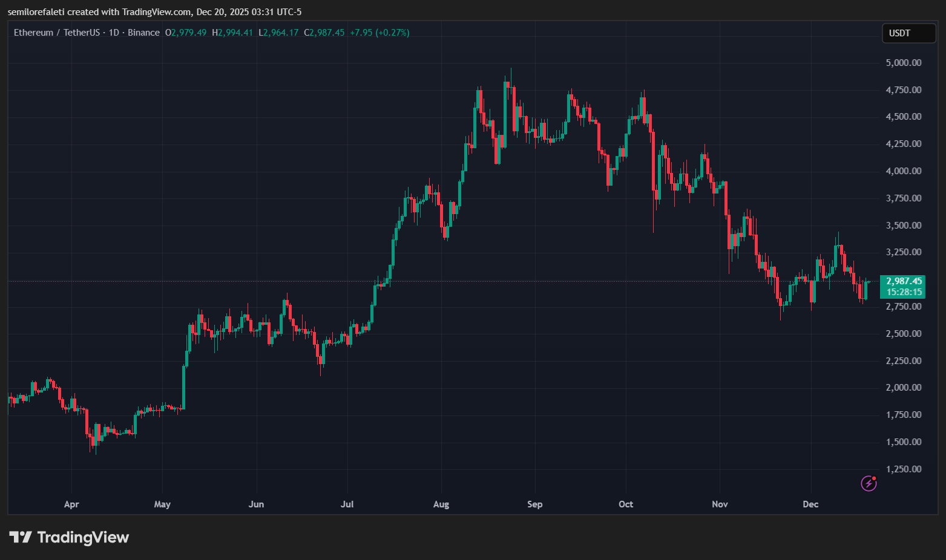The image size is (946, 560).
Task: Click the dotted current price line
Action: 424,281
